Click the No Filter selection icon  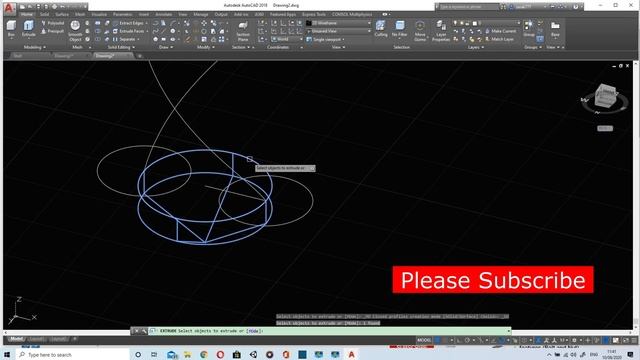coord(400,29)
